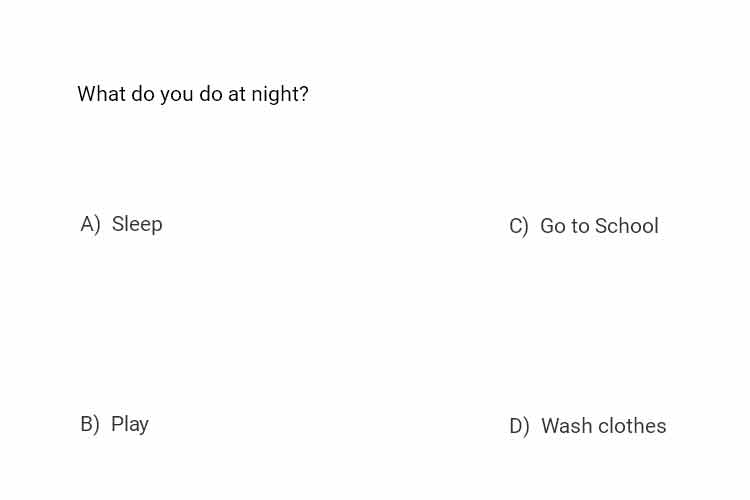Choose answer option B) Play
Image resolution: width=750 pixels, height=500 pixels.
(114, 424)
